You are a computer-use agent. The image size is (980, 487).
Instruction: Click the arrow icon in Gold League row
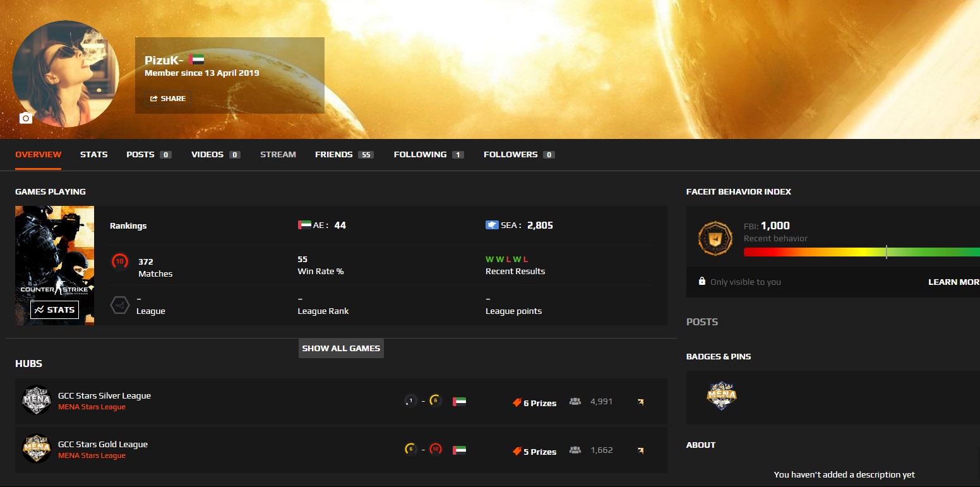[x=640, y=450]
